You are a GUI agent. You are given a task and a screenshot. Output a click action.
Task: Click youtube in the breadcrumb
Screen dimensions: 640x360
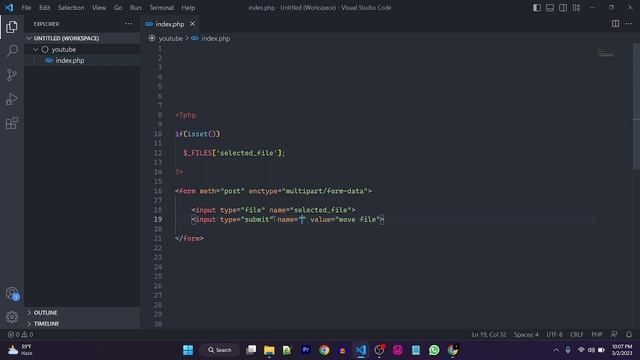[170, 38]
